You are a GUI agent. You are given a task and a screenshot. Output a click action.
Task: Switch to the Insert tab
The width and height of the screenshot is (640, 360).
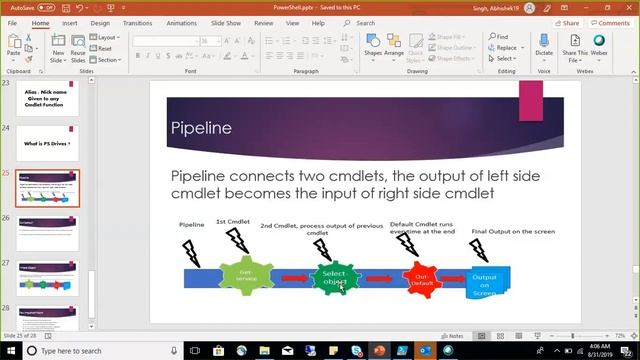click(x=69, y=23)
